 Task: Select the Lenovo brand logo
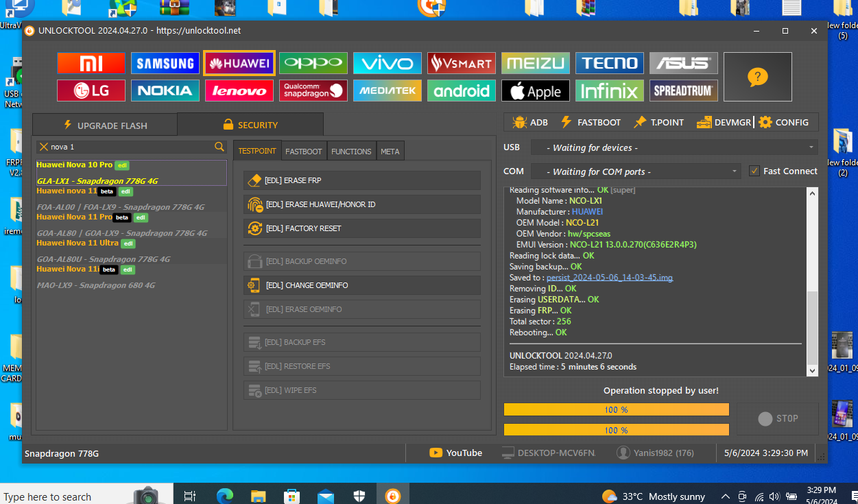coord(239,91)
